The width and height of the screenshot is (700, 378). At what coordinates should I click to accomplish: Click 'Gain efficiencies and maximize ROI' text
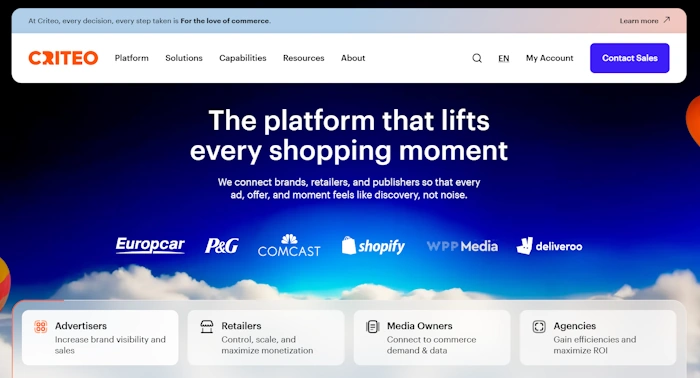point(595,345)
